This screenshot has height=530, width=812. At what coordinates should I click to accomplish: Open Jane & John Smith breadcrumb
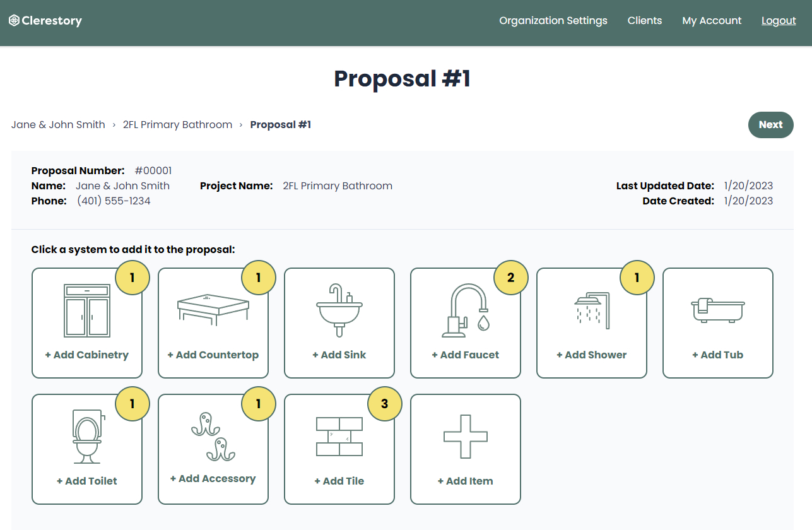58,125
